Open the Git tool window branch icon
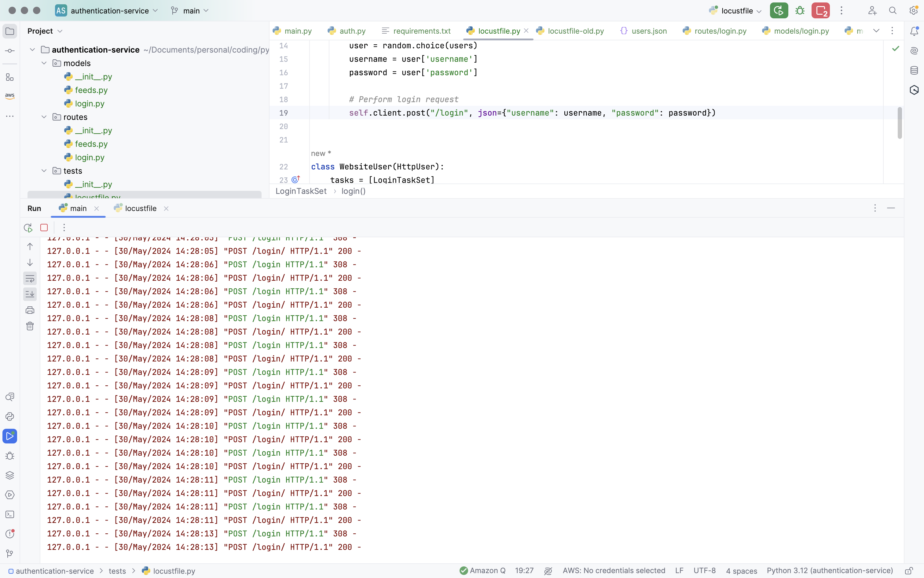The image size is (924, 578). click(x=10, y=554)
